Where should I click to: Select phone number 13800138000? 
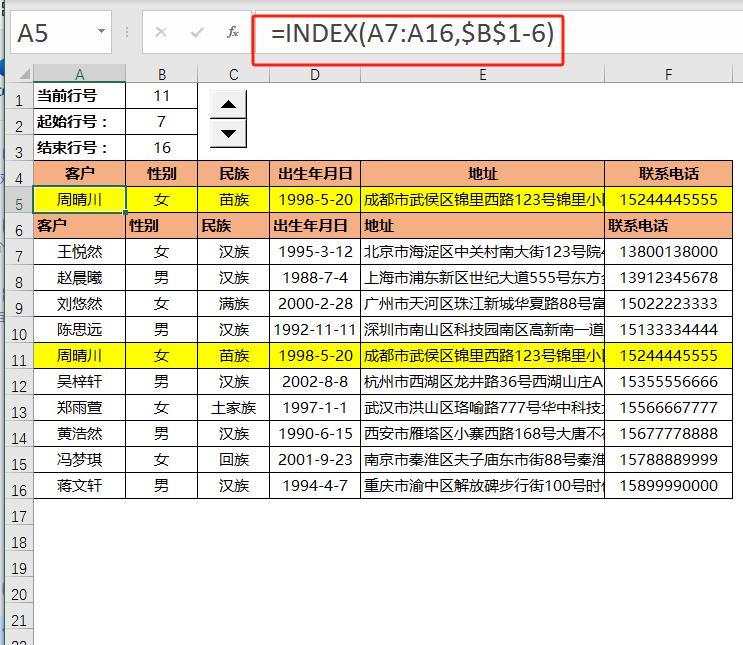coord(669,252)
